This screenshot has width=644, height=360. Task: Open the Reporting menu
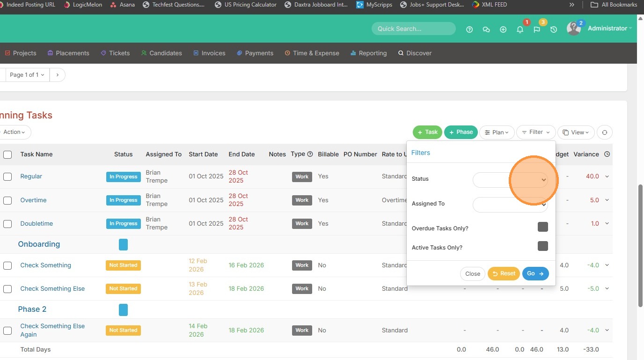point(369,53)
